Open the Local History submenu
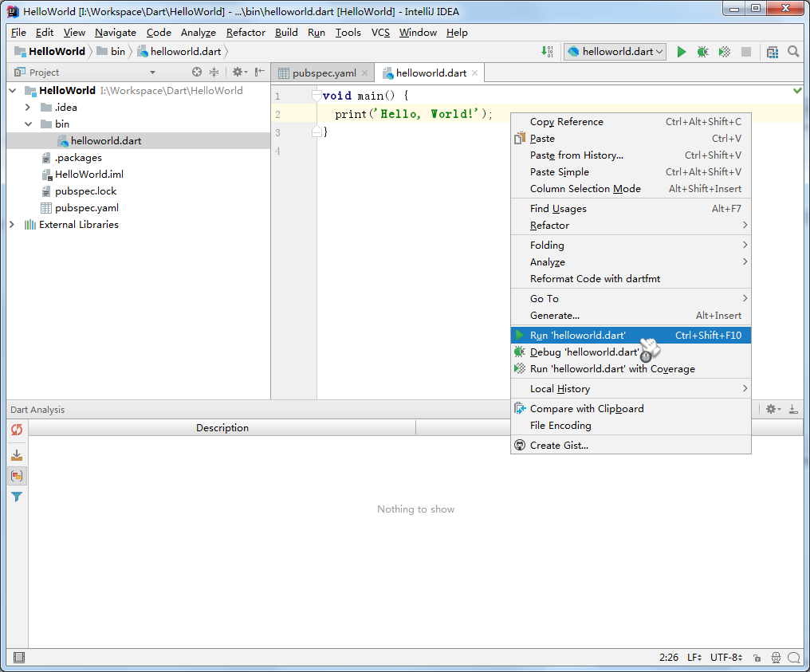This screenshot has width=810, height=672. pos(631,388)
